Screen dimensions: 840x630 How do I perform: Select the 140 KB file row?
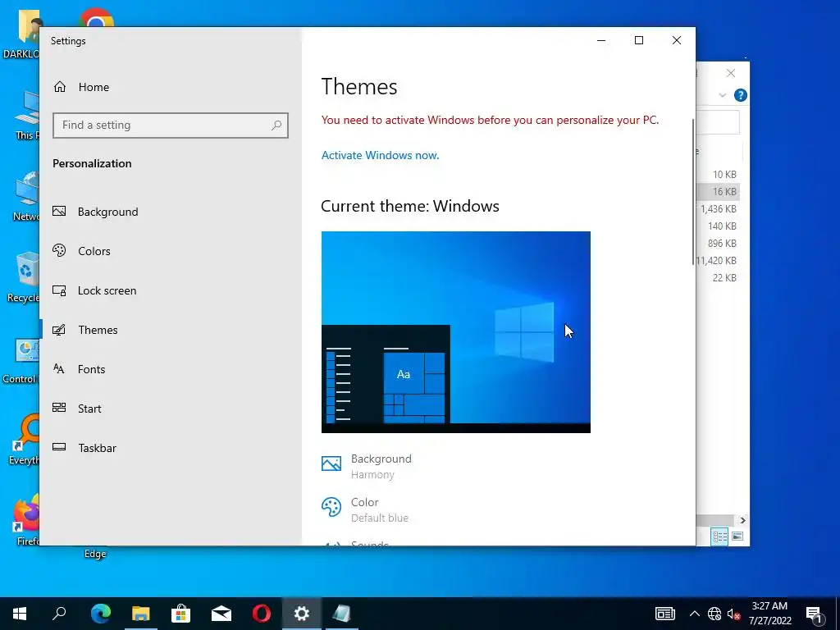(x=718, y=226)
